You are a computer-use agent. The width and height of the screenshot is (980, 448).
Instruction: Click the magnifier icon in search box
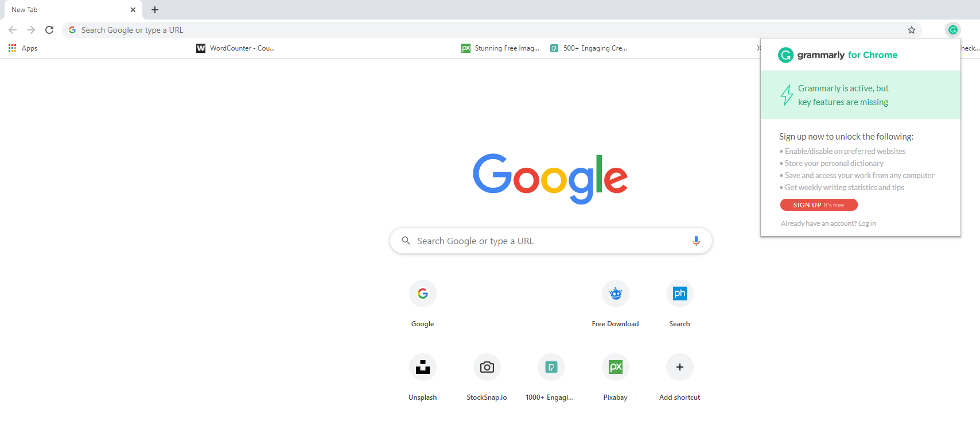pyautogui.click(x=406, y=241)
